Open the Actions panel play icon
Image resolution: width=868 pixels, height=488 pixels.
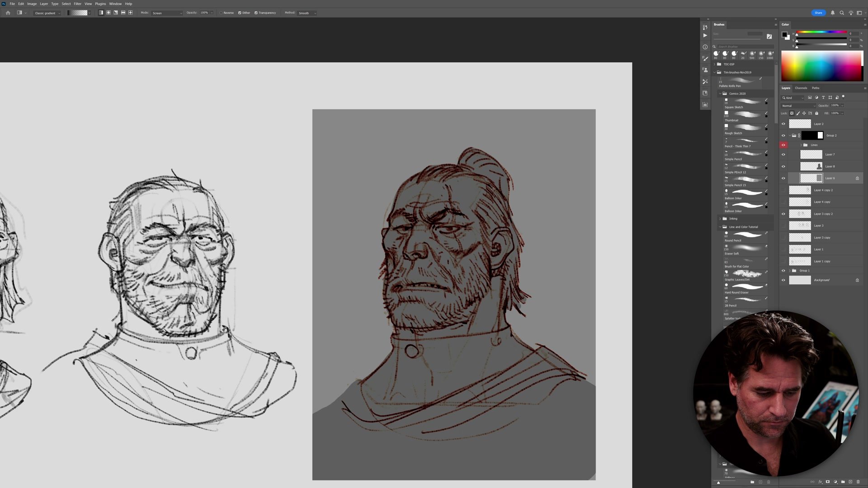[x=705, y=35]
